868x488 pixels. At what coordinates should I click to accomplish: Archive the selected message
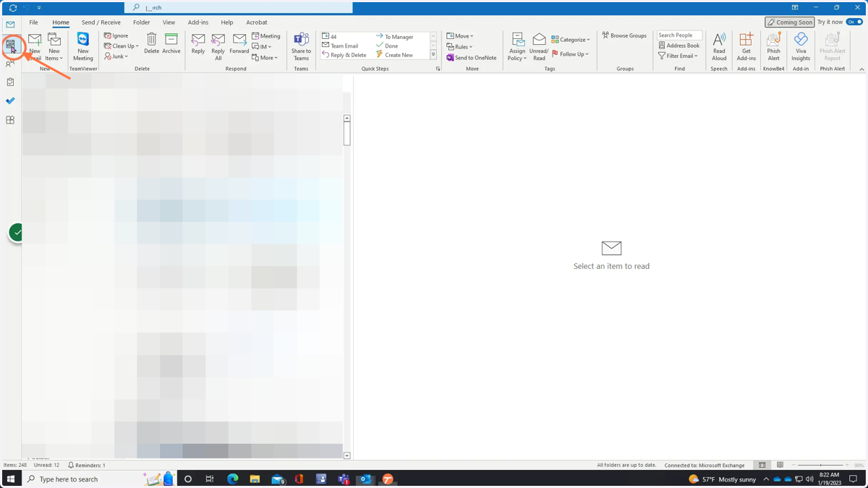pos(171,44)
